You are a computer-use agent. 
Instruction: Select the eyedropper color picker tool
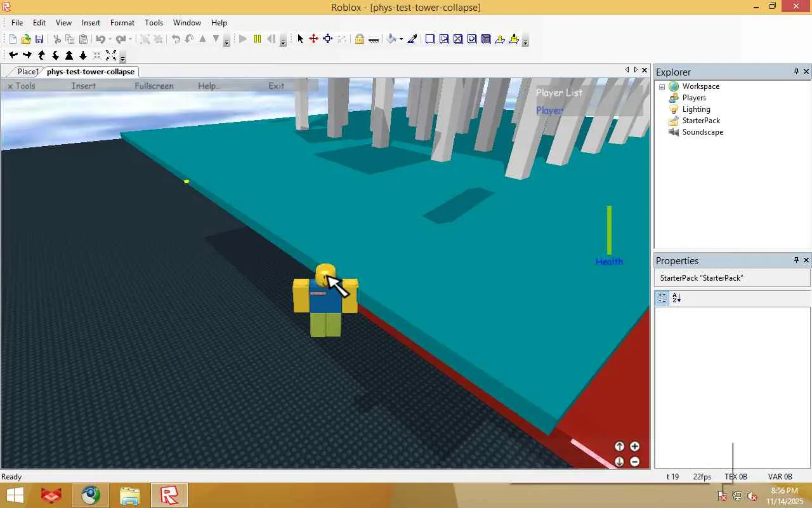[x=412, y=39]
